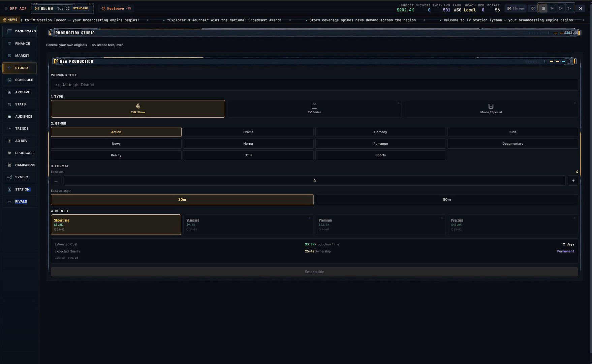Viewport: 592px width, 364px height.
Task: Click the working title input field
Action: 314,85
